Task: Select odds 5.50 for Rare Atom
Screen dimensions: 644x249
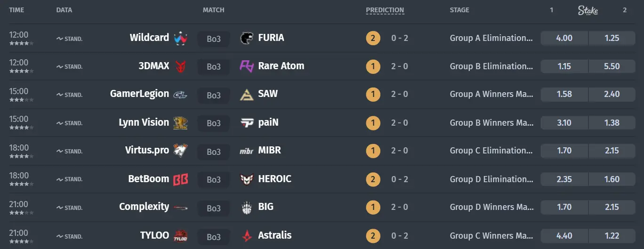Action: click(x=612, y=66)
